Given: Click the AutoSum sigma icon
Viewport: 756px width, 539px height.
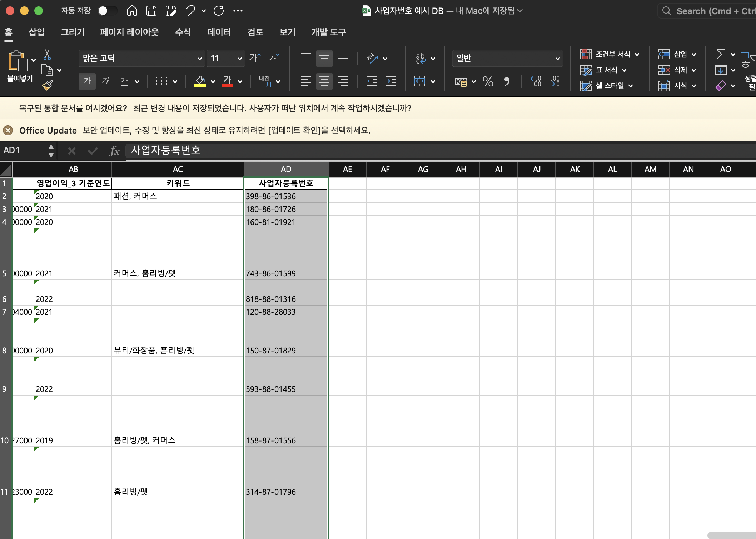Looking at the screenshot, I should 721,54.
